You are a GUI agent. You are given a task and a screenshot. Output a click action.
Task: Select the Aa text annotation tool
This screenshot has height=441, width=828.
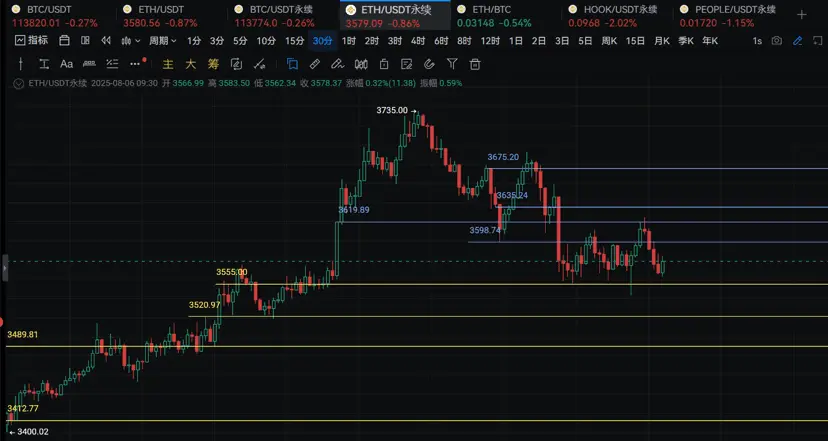pos(66,64)
